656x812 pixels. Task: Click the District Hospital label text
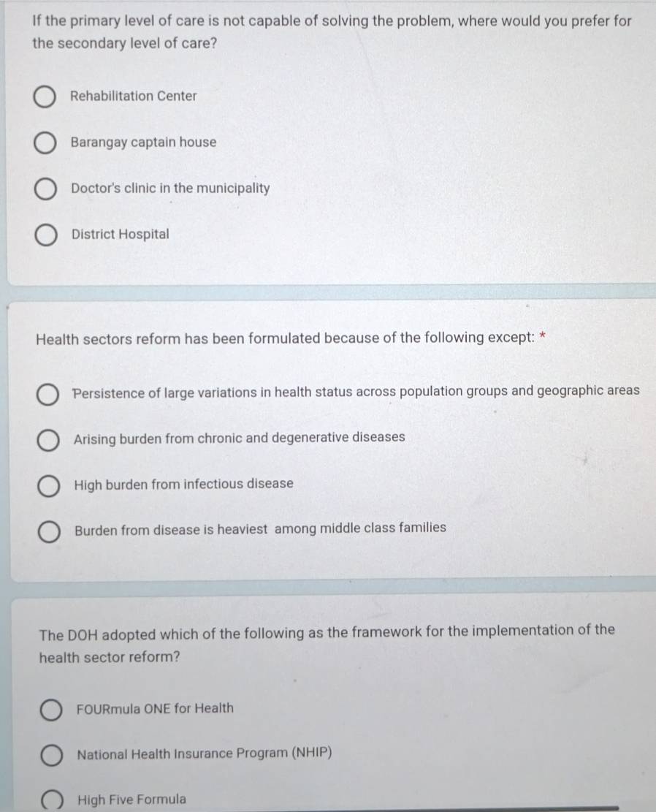click(120, 234)
